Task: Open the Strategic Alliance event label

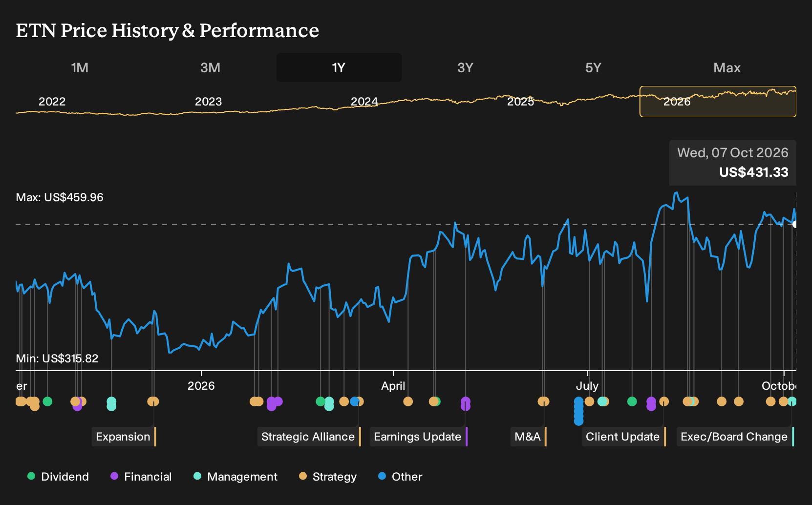Action: (309, 437)
